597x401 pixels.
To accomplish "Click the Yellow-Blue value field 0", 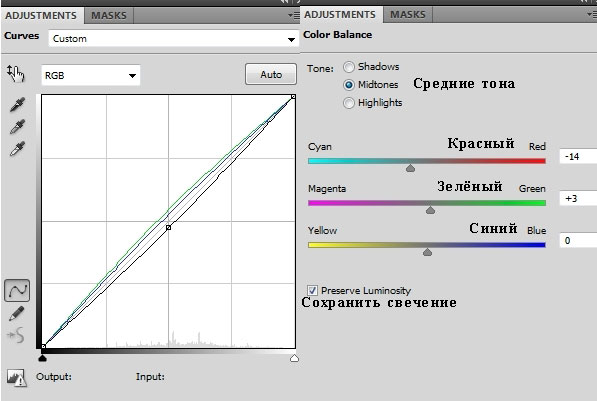I will coord(578,241).
